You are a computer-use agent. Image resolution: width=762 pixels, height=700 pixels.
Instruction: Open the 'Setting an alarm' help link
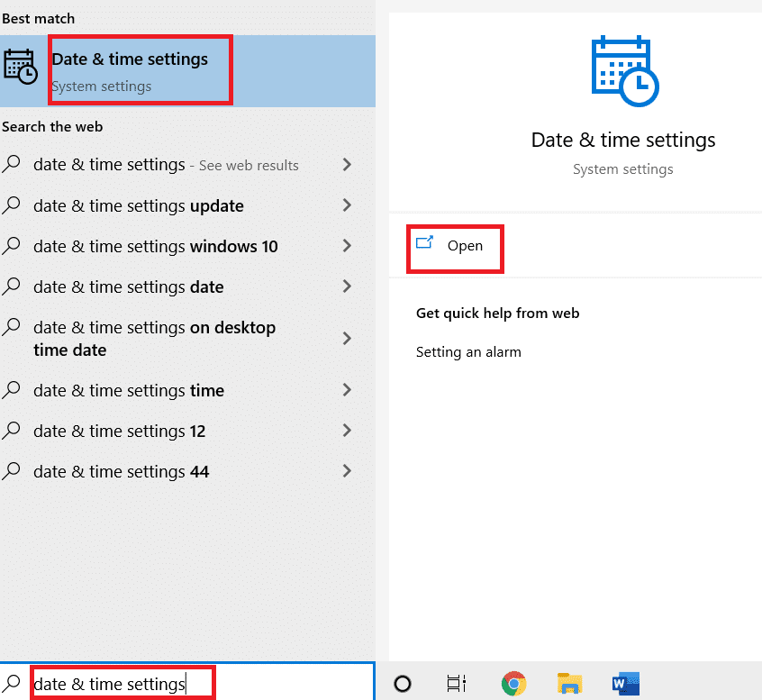[x=467, y=351]
